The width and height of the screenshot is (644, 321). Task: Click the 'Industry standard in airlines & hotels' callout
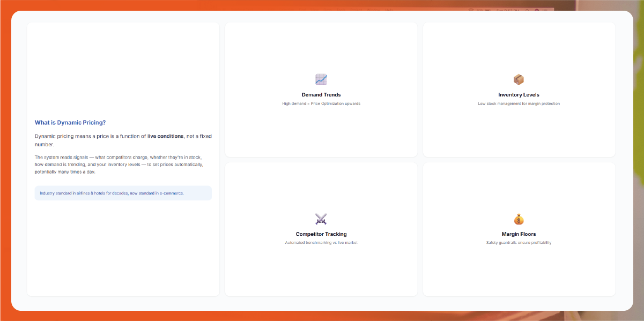(x=123, y=193)
